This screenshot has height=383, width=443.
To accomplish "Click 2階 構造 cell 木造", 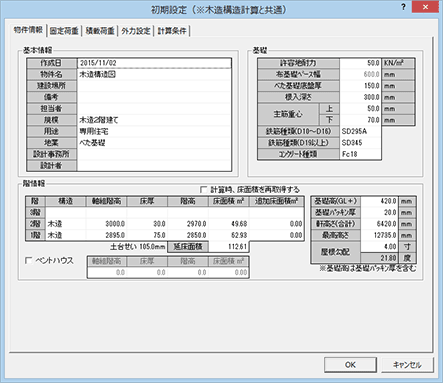I will (x=66, y=224).
